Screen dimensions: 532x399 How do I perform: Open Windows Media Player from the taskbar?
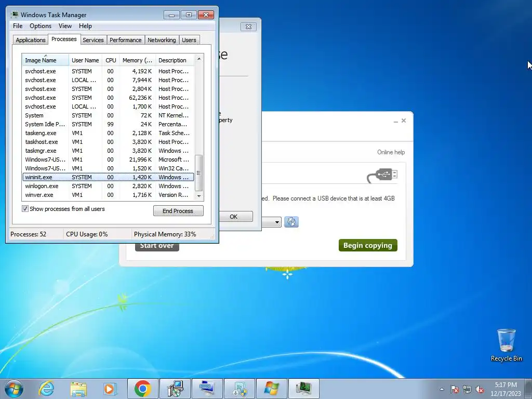[x=110, y=389]
